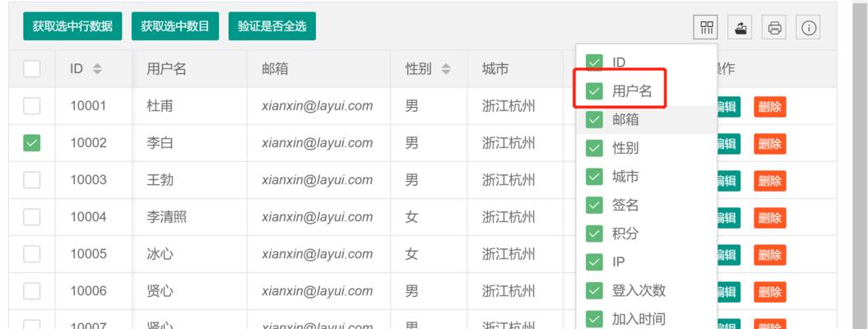Viewport: 868px width, 329px height.
Task: Click 删除 button in row 10002
Action: pyautogui.click(x=770, y=144)
